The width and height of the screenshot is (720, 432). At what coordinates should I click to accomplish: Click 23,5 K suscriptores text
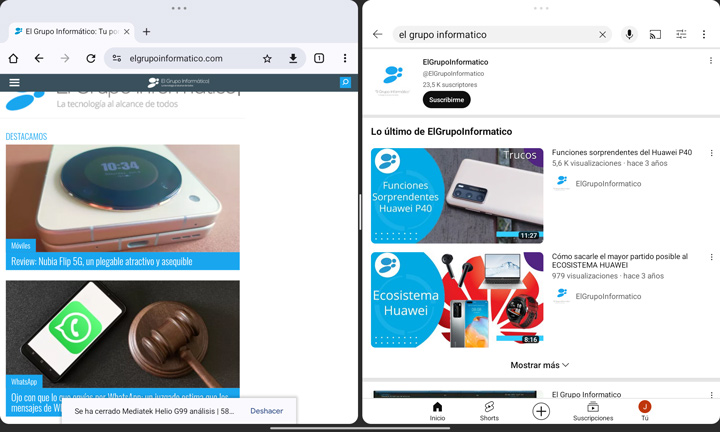(x=450, y=84)
